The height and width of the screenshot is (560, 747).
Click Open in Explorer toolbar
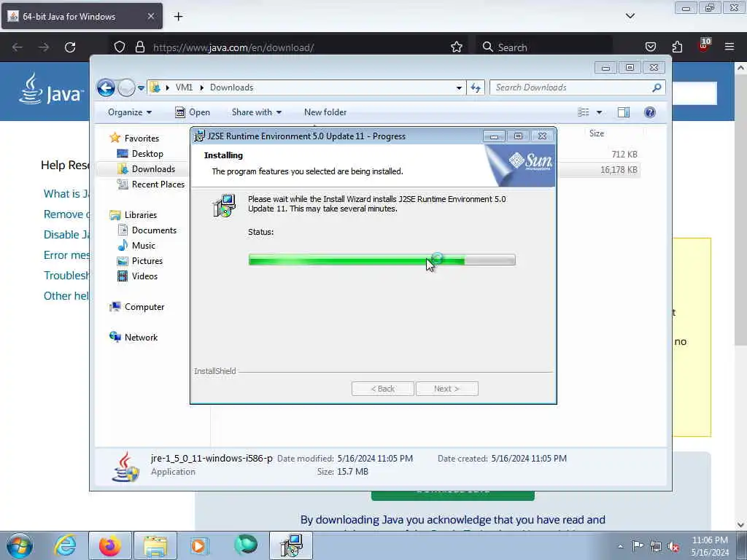(193, 112)
